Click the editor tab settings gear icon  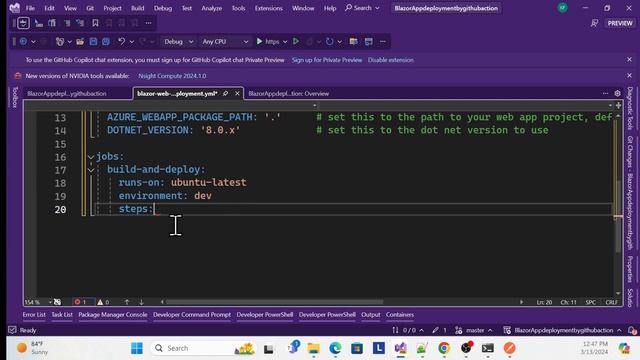(618, 93)
